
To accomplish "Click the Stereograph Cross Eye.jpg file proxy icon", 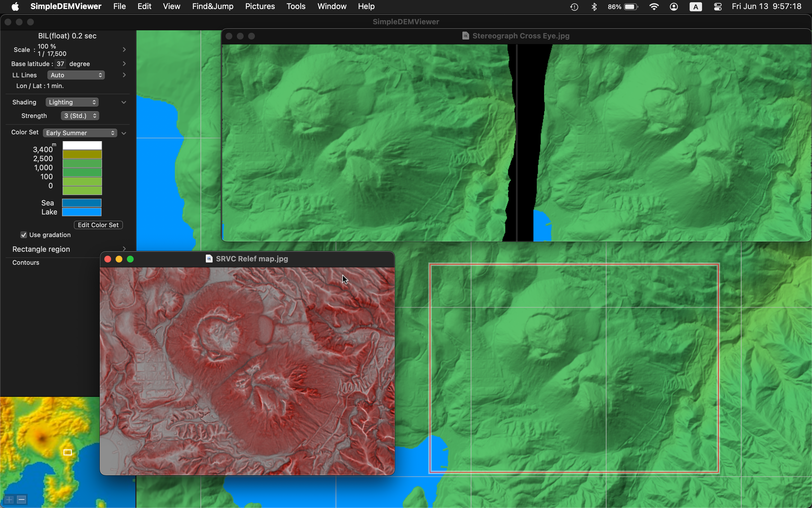I will (465, 36).
